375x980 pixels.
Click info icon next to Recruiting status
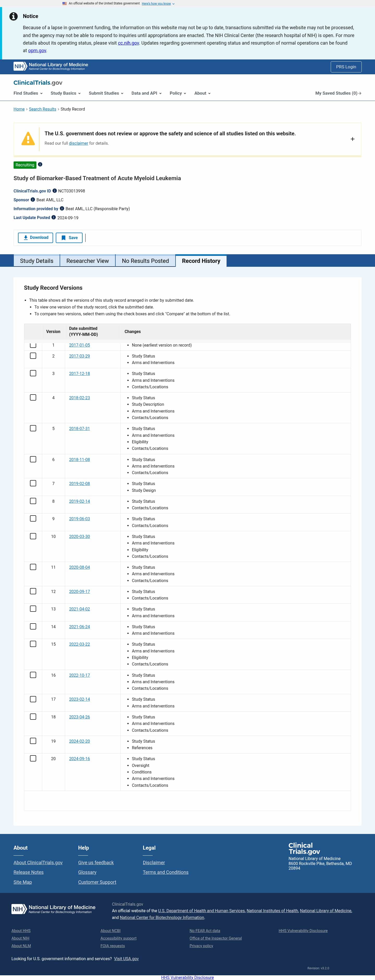coord(40,164)
